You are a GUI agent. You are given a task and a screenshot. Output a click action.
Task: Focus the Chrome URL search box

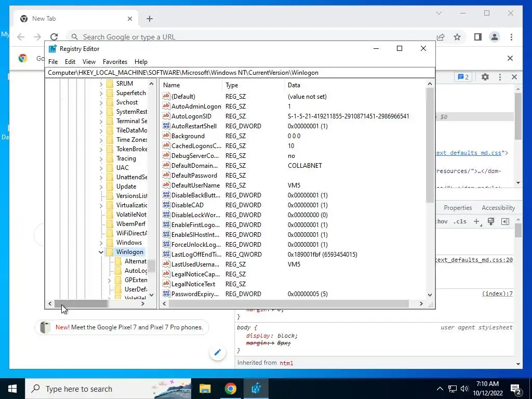pos(249,37)
